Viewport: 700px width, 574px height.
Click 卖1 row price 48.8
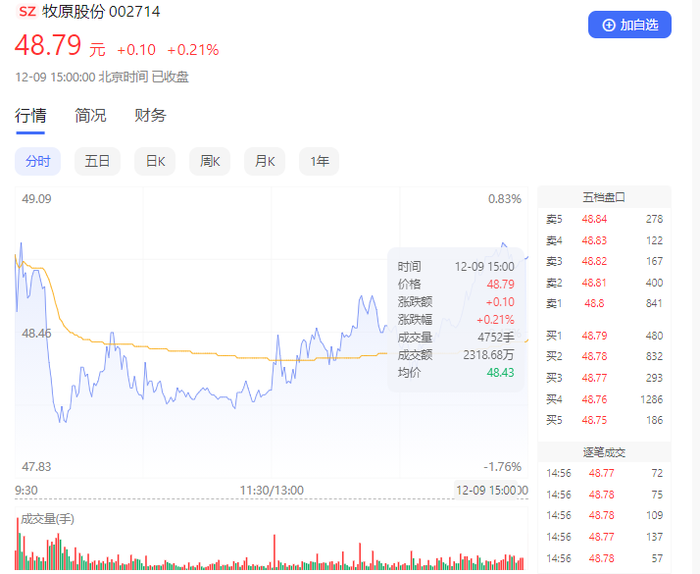pyautogui.click(x=594, y=304)
